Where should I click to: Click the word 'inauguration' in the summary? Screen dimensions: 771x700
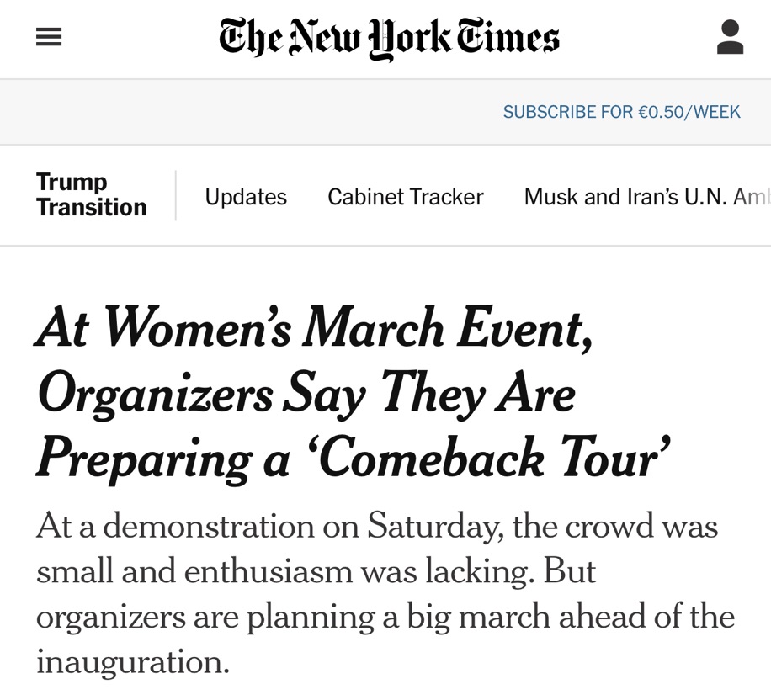132,661
